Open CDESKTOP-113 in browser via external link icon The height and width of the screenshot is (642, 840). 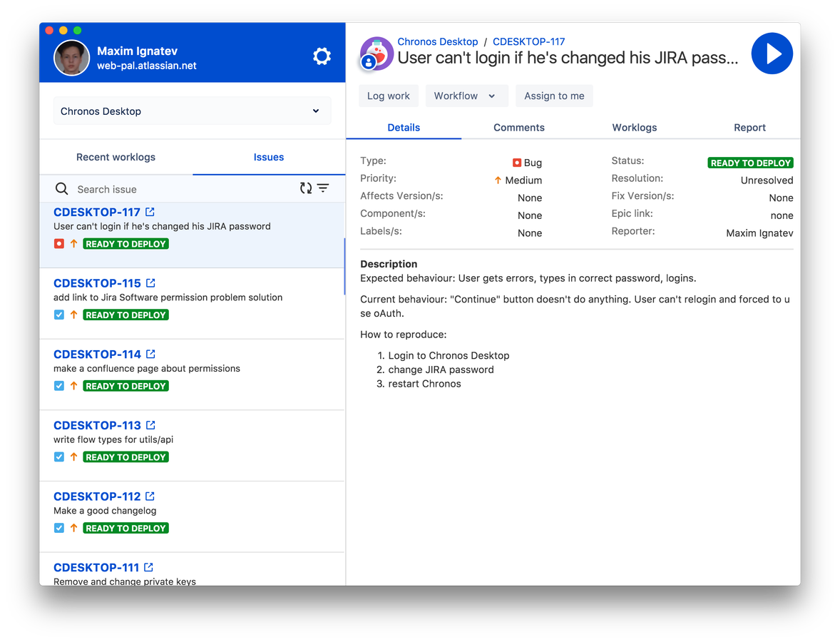(150, 425)
